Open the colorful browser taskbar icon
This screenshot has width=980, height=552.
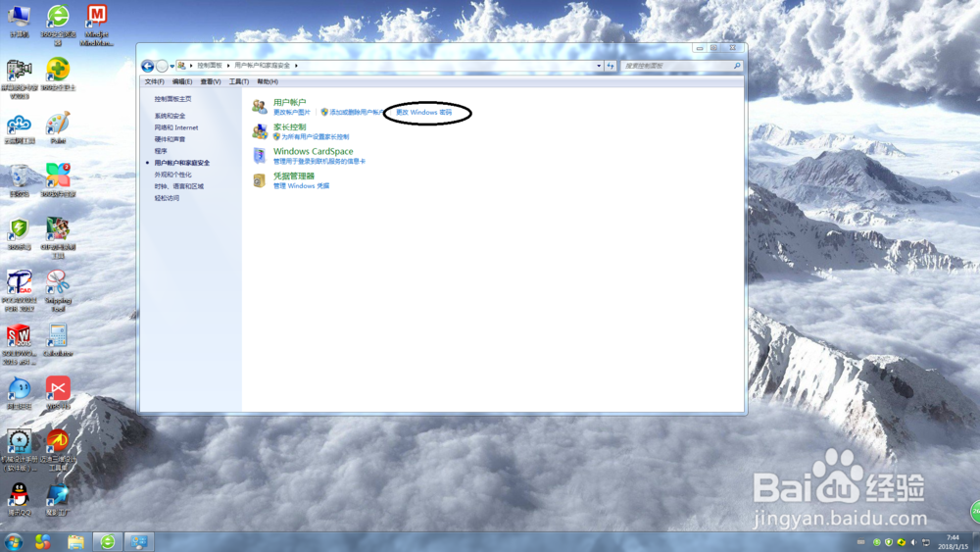click(43, 542)
